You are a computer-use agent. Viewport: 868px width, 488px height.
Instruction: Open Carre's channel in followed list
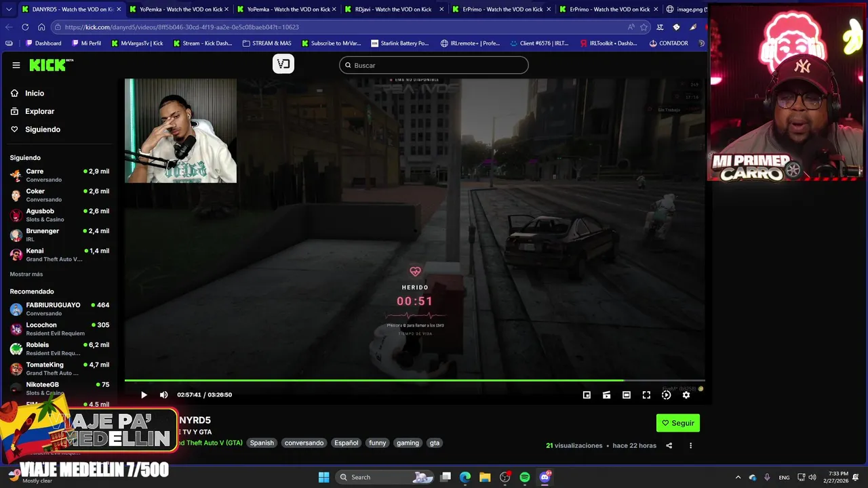[60, 175]
